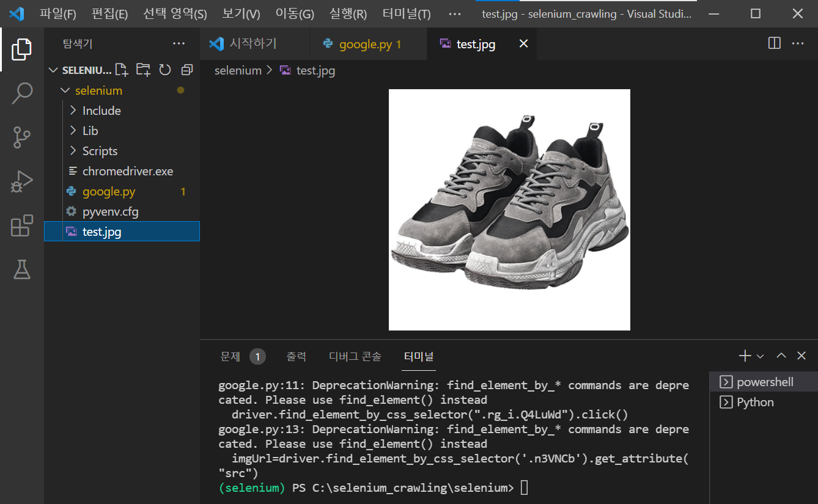Split the editor to the right
Viewport: 818px width, 504px height.
pyautogui.click(x=774, y=43)
